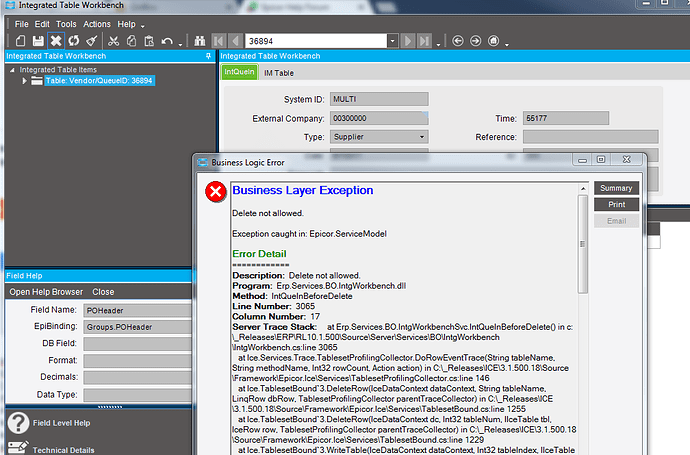Image resolution: width=690 pixels, height=455 pixels.
Task: Switch to the IntQueIn tab
Action: (239, 72)
